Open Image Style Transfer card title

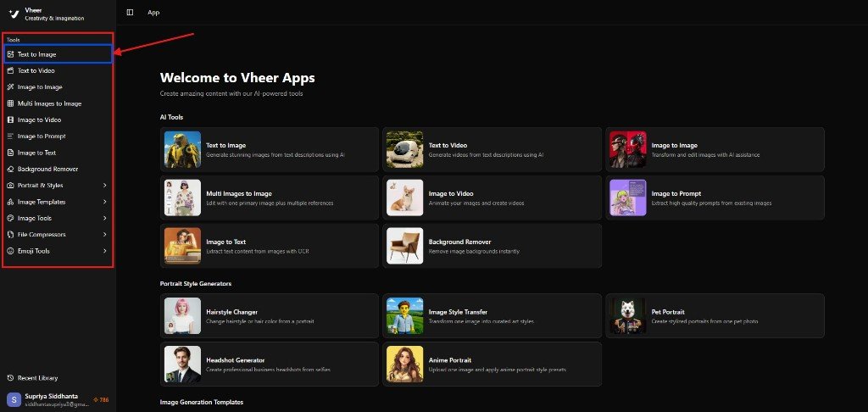[x=458, y=312]
